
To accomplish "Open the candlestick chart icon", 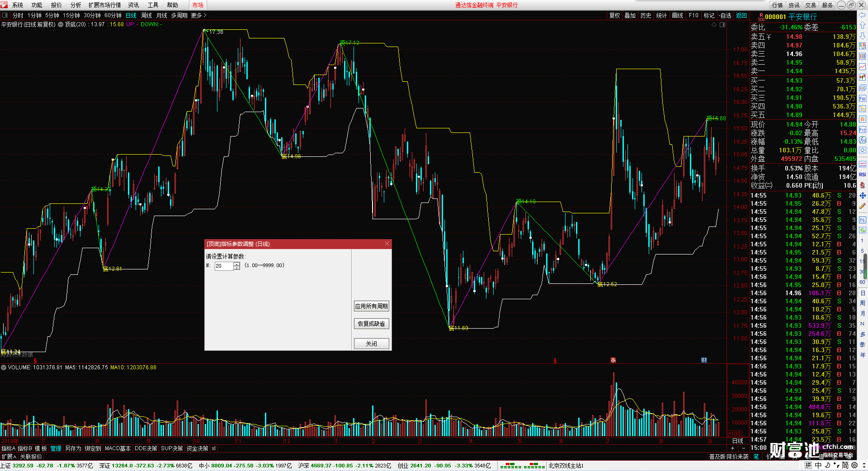I will tap(863, 77).
